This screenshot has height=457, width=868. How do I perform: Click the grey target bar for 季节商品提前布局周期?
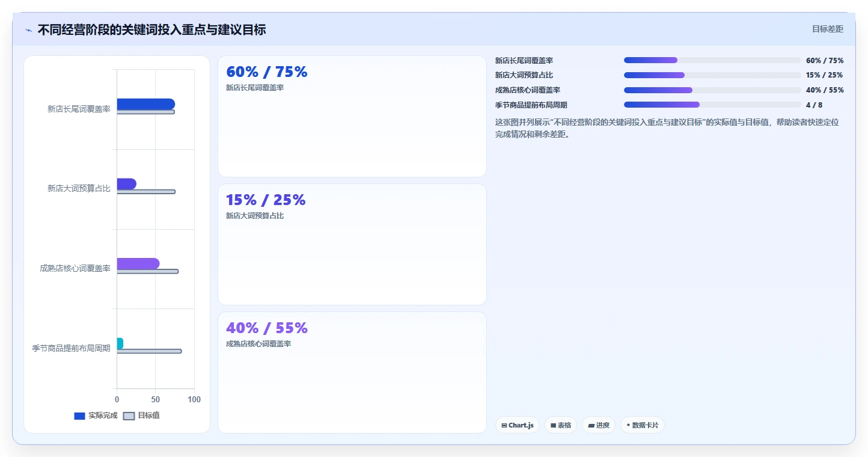tap(149, 351)
